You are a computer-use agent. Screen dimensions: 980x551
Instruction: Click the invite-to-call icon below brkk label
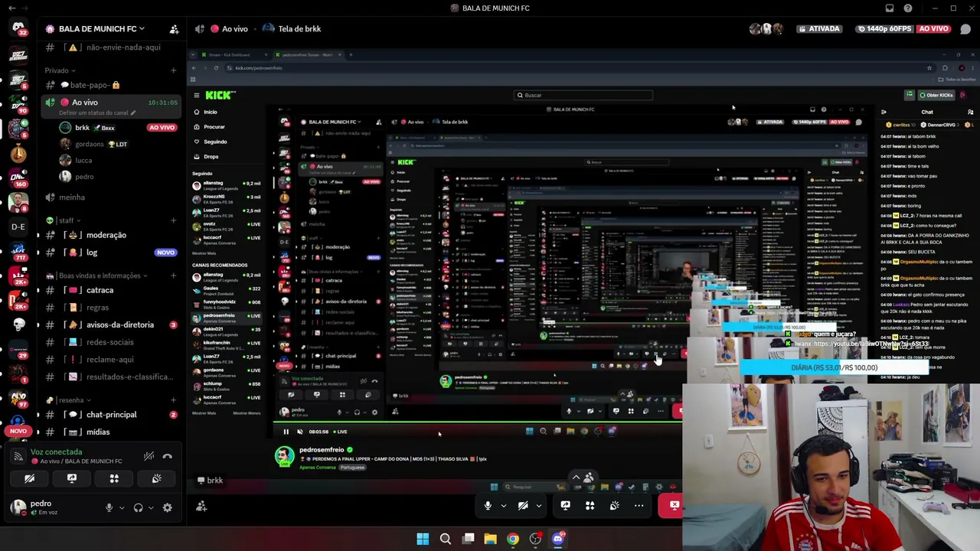click(x=201, y=506)
